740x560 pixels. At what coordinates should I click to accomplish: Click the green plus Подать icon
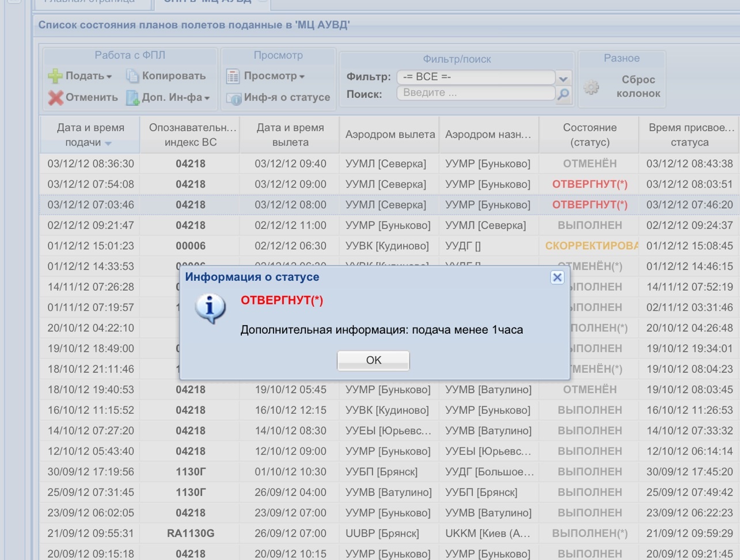point(55,76)
